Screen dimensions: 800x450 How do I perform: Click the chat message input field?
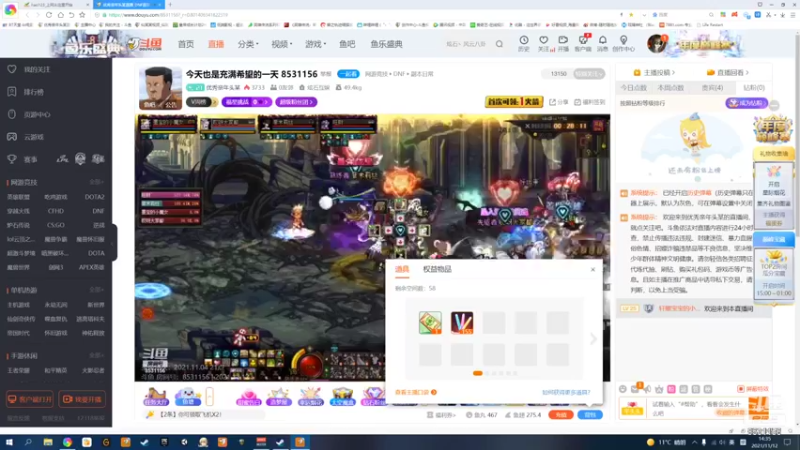pos(699,408)
